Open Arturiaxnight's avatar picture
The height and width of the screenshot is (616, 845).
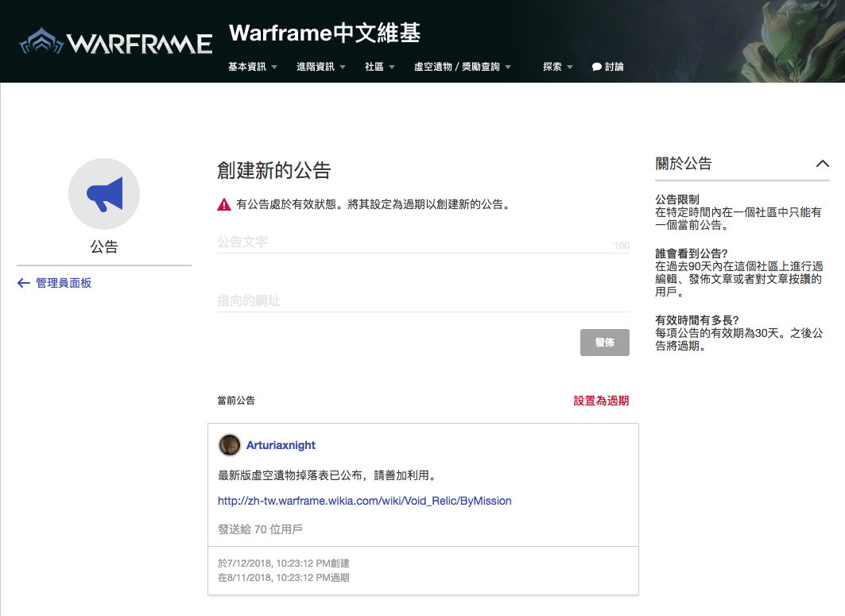point(230,445)
